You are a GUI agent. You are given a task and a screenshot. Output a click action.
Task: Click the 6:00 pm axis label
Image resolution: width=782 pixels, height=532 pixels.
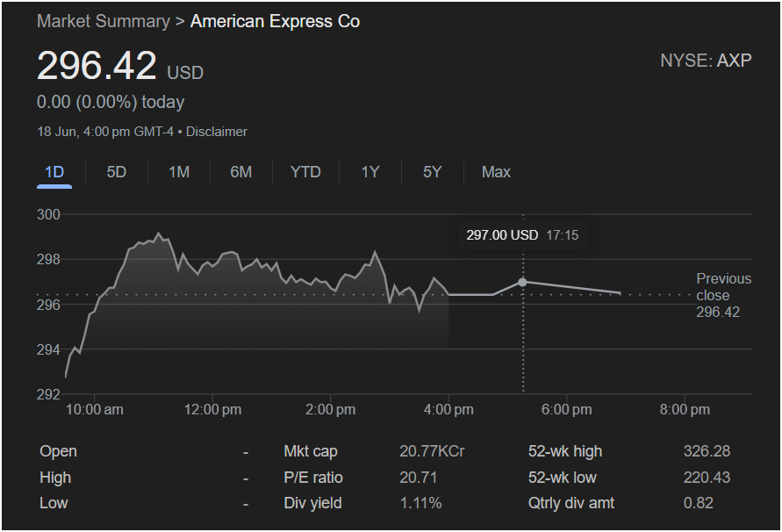coord(567,410)
